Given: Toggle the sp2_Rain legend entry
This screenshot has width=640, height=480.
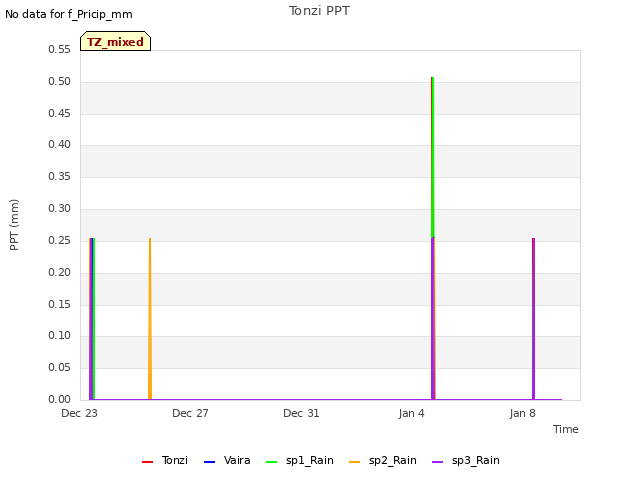Looking at the screenshot, I should 383,461.
